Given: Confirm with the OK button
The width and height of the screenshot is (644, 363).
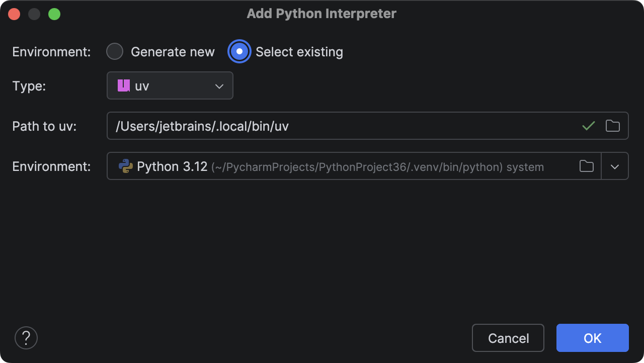Looking at the screenshot, I should 592,338.
